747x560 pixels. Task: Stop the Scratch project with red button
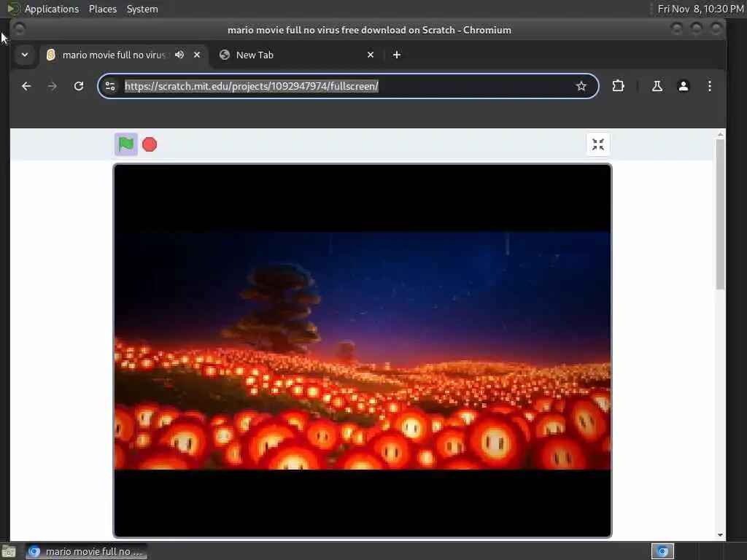(x=150, y=144)
